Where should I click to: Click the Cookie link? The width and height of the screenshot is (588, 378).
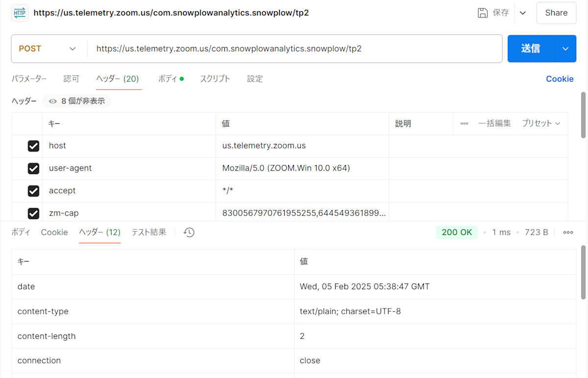click(x=560, y=79)
